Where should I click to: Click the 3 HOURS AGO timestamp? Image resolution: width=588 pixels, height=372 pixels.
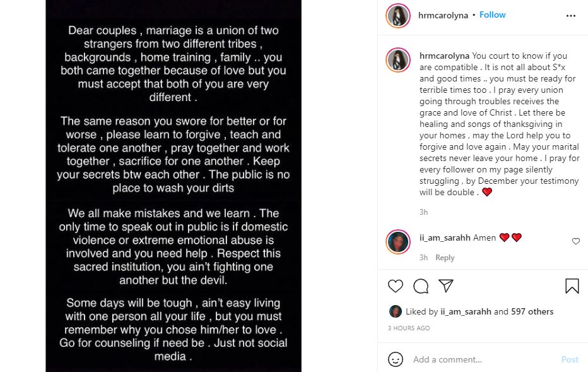[x=409, y=328]
